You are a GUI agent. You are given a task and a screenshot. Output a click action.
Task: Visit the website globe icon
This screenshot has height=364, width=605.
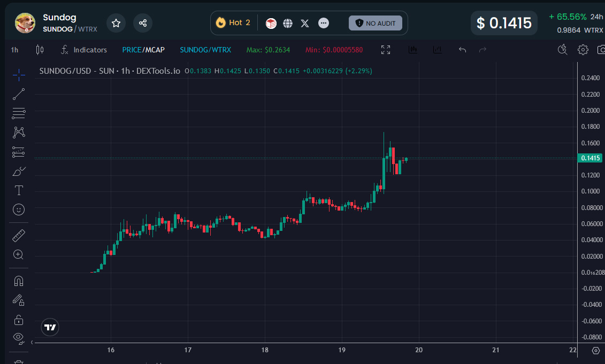[x=288, y=24]
